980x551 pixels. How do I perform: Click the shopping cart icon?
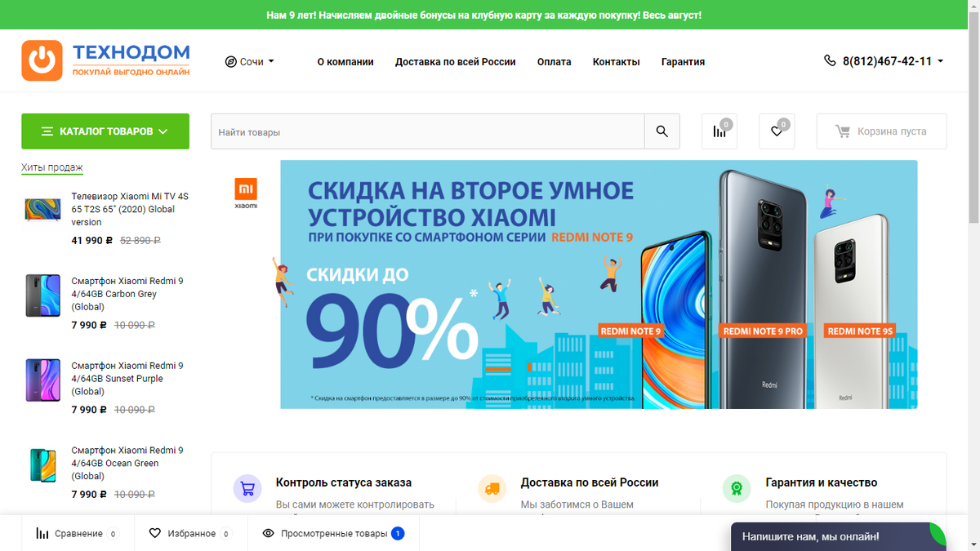pos(842,131)
